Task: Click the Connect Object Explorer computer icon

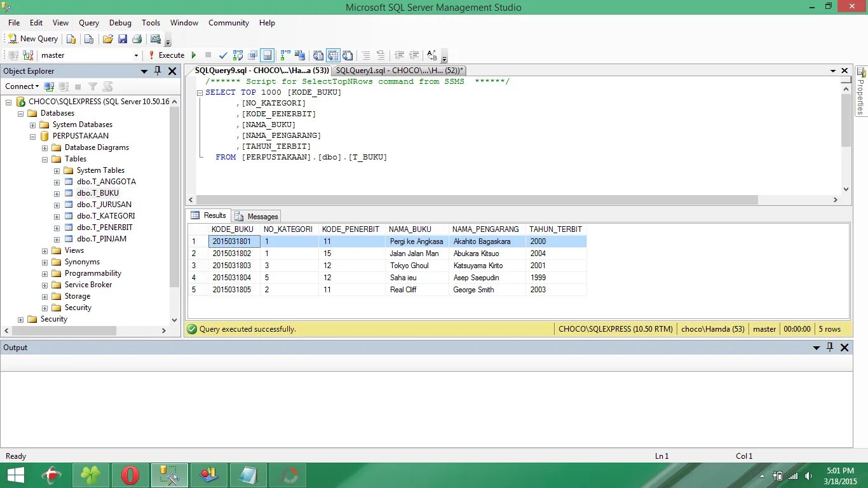Action: tap(50, 86)
